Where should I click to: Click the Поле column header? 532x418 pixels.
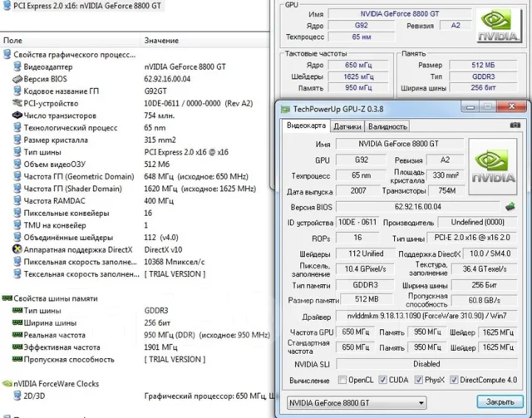click(12, 41)
